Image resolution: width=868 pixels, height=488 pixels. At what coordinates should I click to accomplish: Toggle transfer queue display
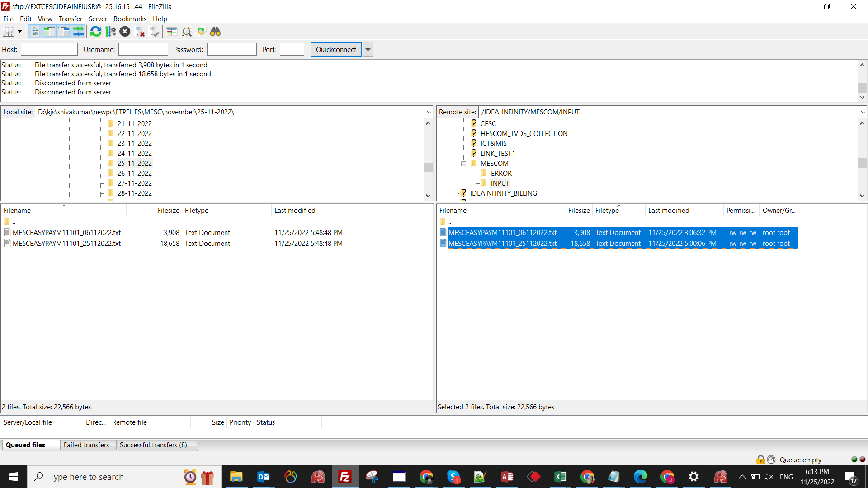[78, 32]
